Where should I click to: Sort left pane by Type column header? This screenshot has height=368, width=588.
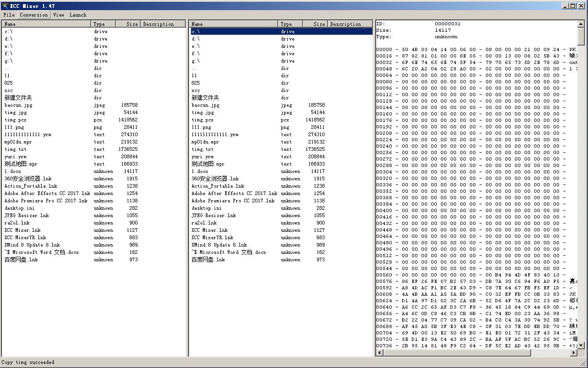pos(103,24)
